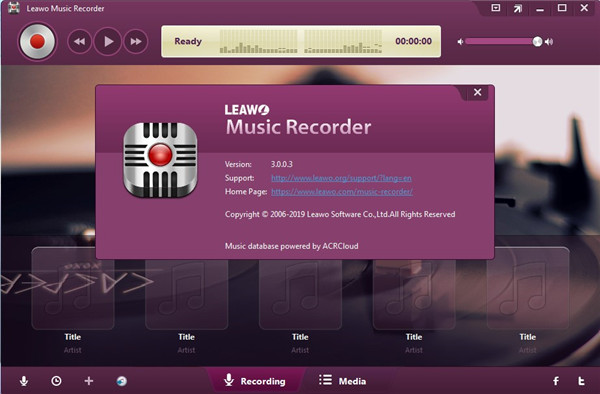Image resolution: width=600 pixels, height=394 pixels.
Task: Click the loud speaker icon by volume
Action: [x=549, y=42]
